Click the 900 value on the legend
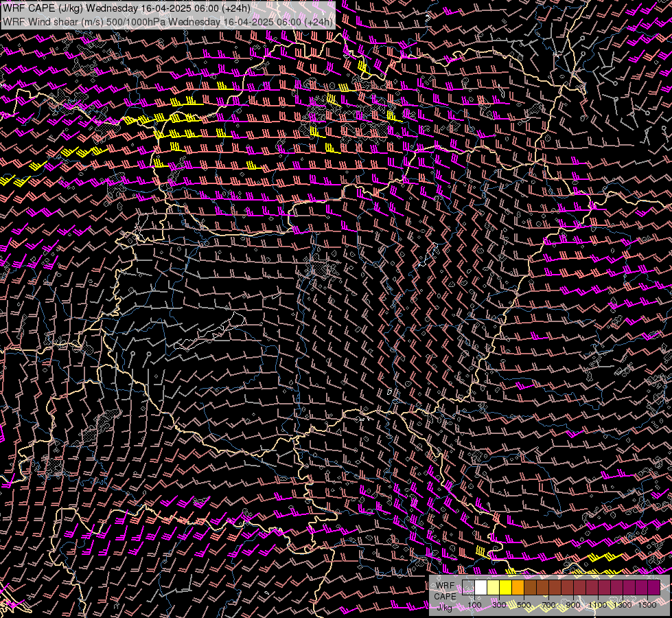 pos(573,605)
